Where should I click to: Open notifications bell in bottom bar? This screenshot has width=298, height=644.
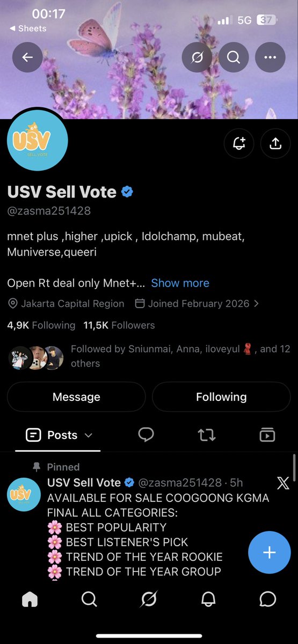[208, 599]
